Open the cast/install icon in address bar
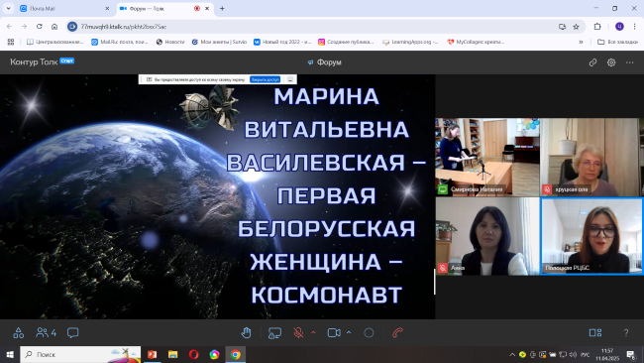644x363 pixels. coord(562,27)
